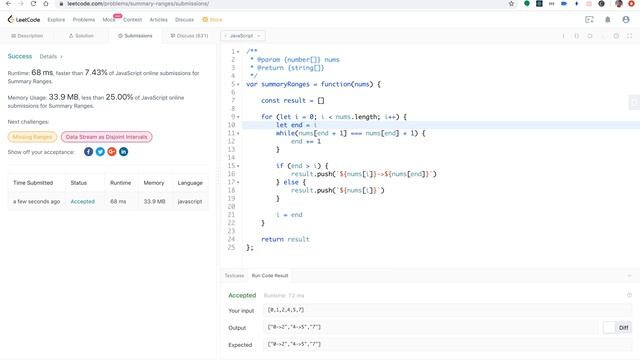Open the Discuss (831) tab
The width and height of the screenshot is (640, 360).
[189, 36]
